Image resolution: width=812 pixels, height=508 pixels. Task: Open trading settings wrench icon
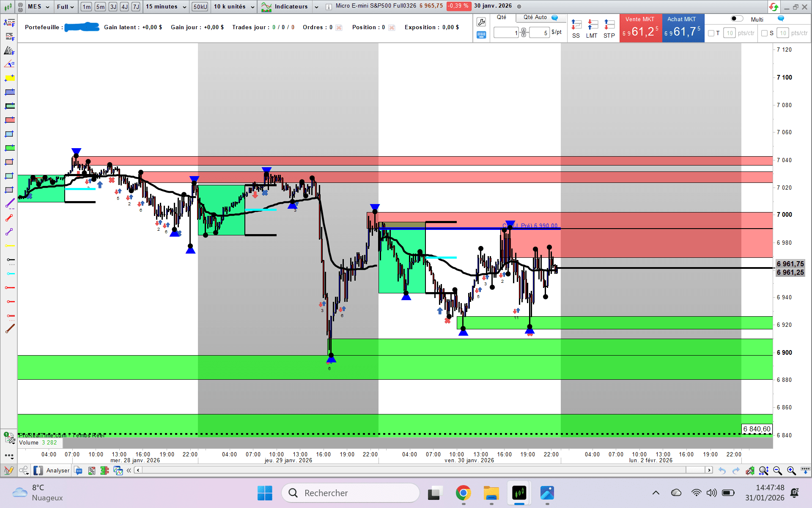481,22
